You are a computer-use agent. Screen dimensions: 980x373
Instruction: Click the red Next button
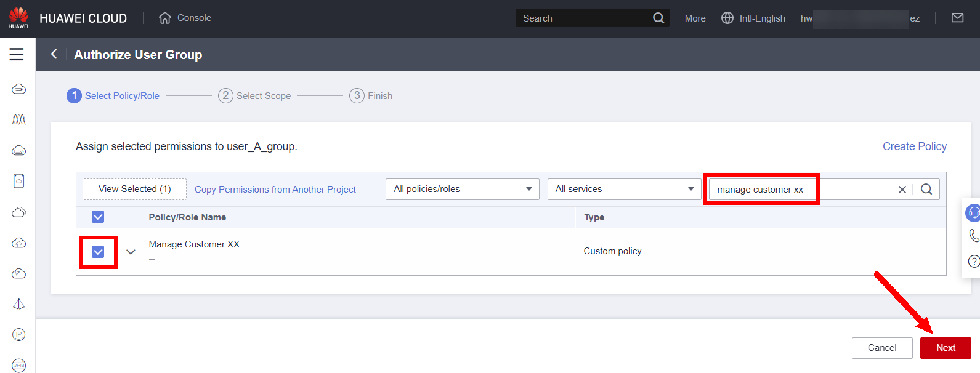[x=945, y=348]
